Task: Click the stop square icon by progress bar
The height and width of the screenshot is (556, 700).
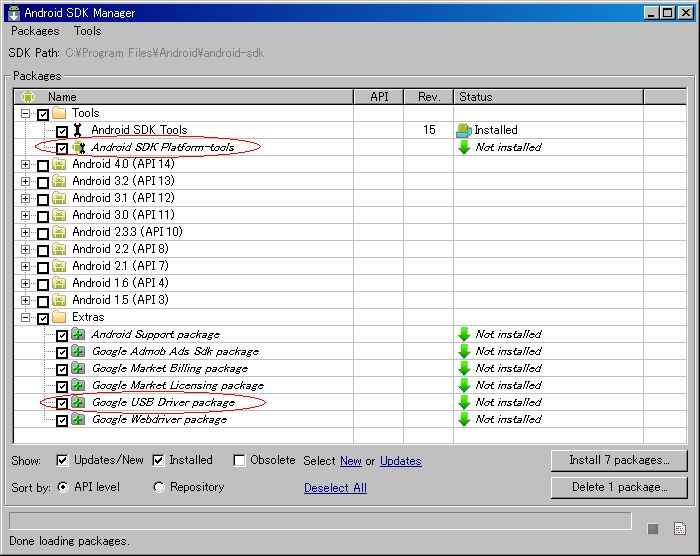Action: pyautogui.click(x=653, y=529)
